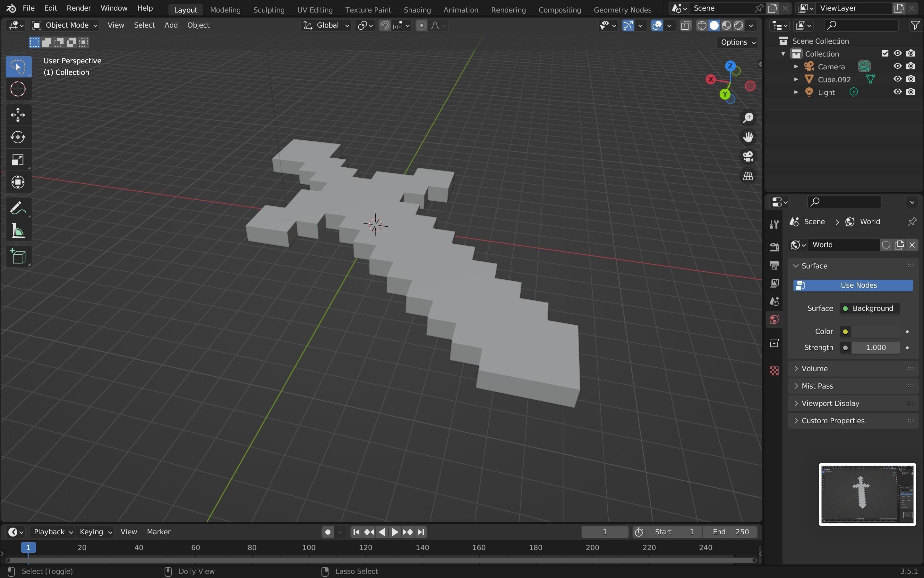Screen dimensions: 924x578
Task: Open the View Layer properties tab
Action: click(x=774, y=283)
